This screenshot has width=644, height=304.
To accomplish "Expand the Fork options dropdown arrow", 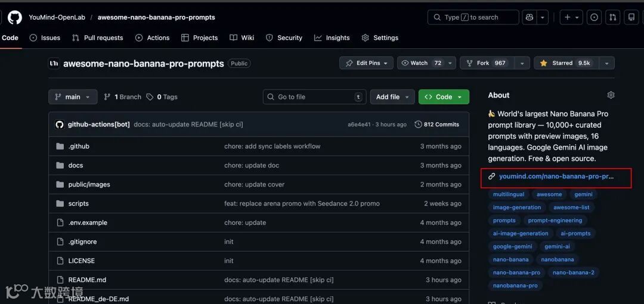I will [522, 63].
